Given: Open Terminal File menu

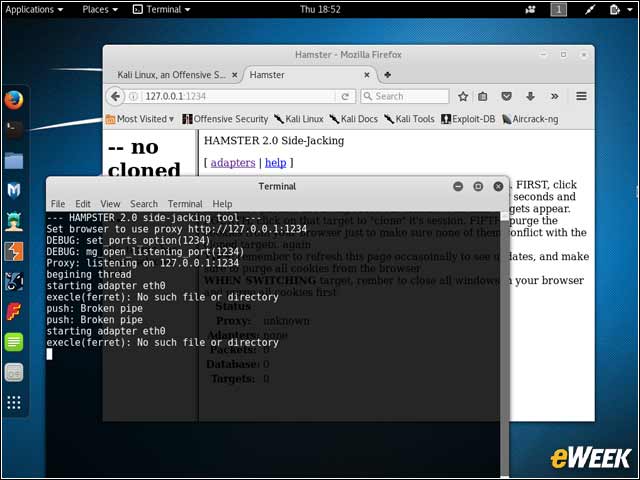Looking at the screenshot, I should (58, 204).
